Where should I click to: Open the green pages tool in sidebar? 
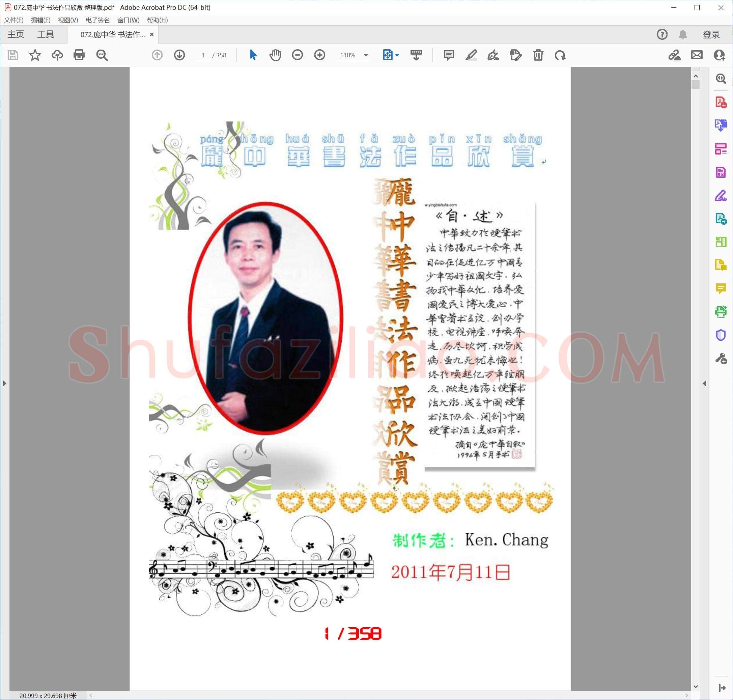coord(721,242)
